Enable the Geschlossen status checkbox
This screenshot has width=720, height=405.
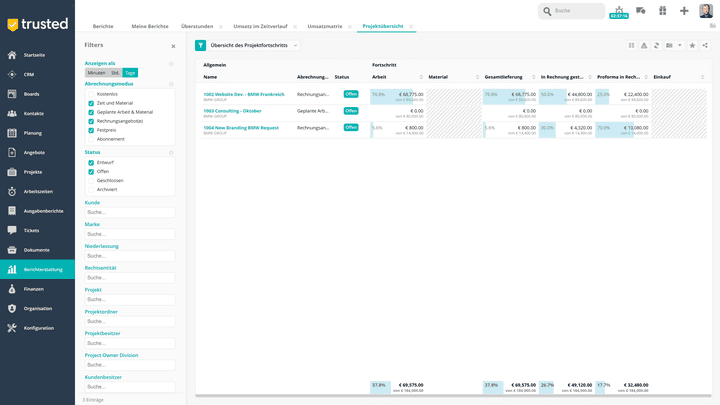pos(91,180)
